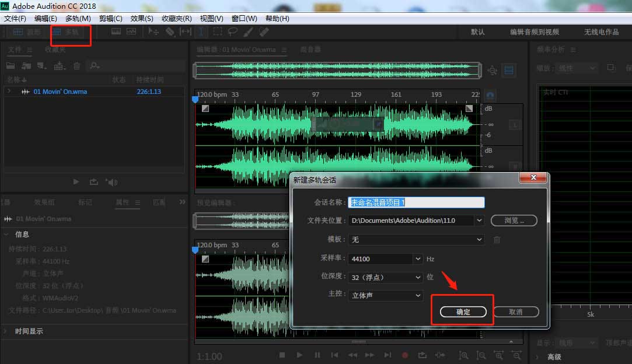The width and height of the screenshot is (632, 364).
Task: Select the Paintbrush Selection tool
Action: click(x=248, y=32)
